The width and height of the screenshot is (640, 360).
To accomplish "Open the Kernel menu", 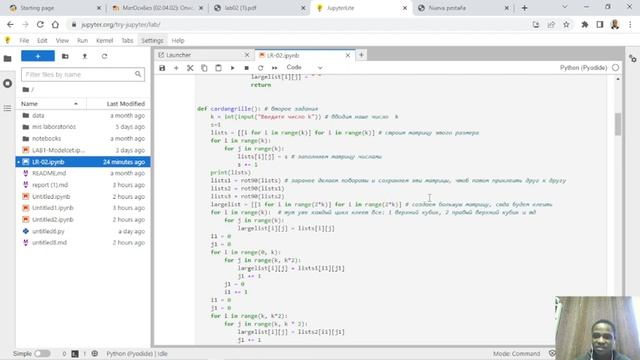I will pos(104,40).
